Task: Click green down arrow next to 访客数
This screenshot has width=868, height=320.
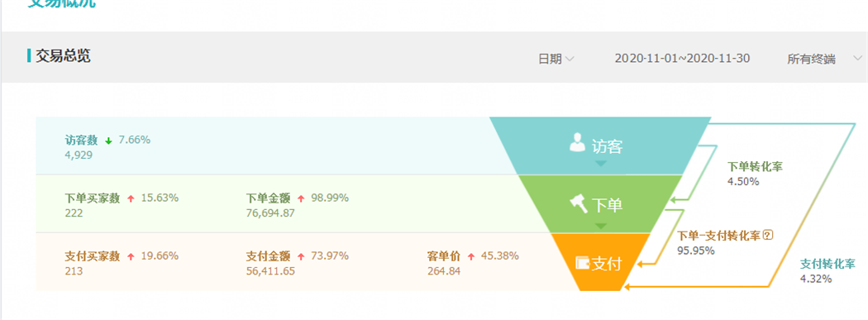Action: tap(108, 141)
